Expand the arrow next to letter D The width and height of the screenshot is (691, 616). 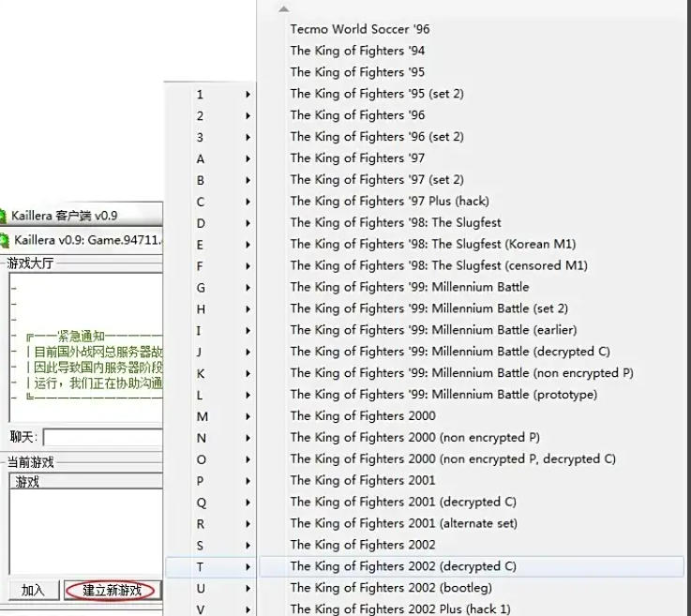pyautogui.click(x=248, y=223)
